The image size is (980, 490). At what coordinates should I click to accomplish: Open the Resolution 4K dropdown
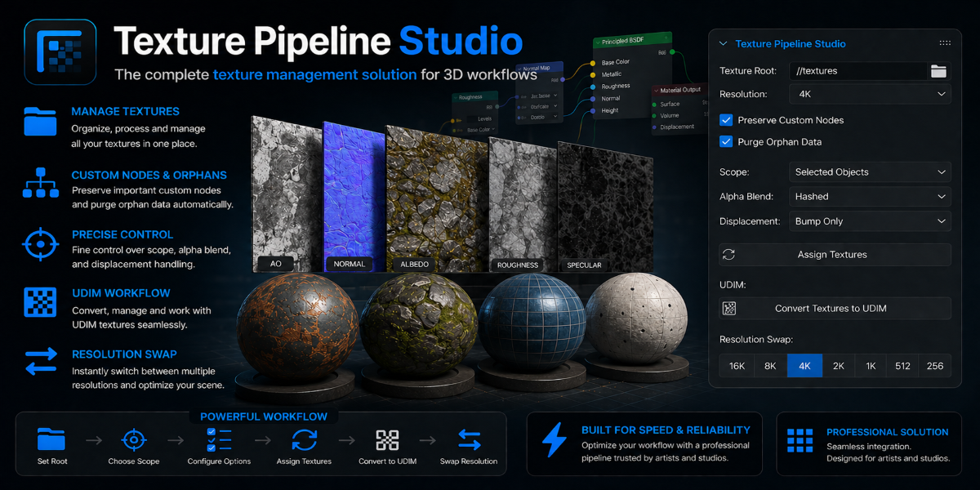(871, 94)
